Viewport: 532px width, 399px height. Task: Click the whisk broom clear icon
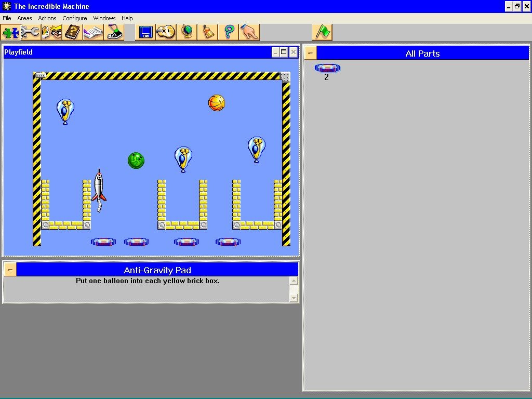click(x=208, y=33)
